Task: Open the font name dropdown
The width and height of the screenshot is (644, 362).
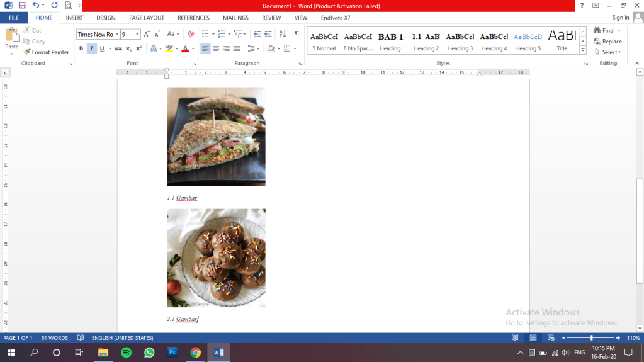Action: [x=117, y=34]
